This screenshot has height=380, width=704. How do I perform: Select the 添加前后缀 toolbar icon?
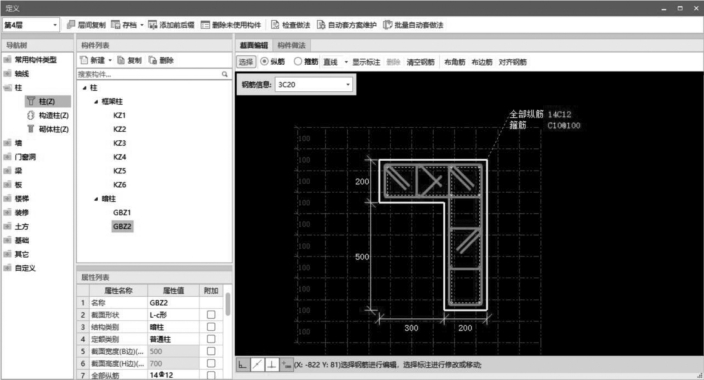pos(153,25)
